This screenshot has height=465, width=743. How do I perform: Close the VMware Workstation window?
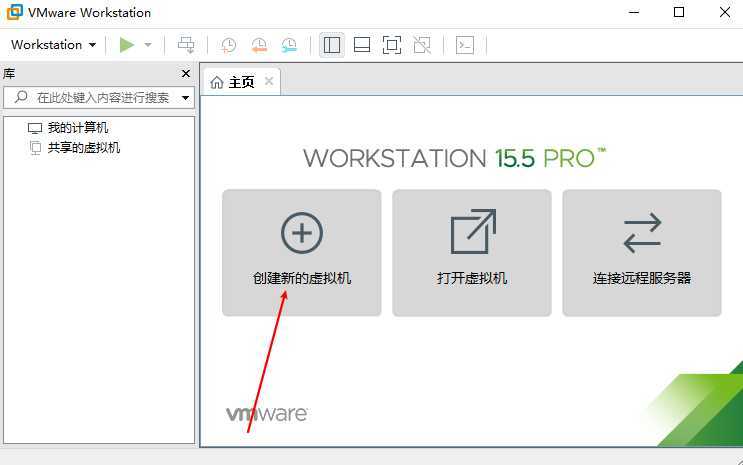click(725, 12)
